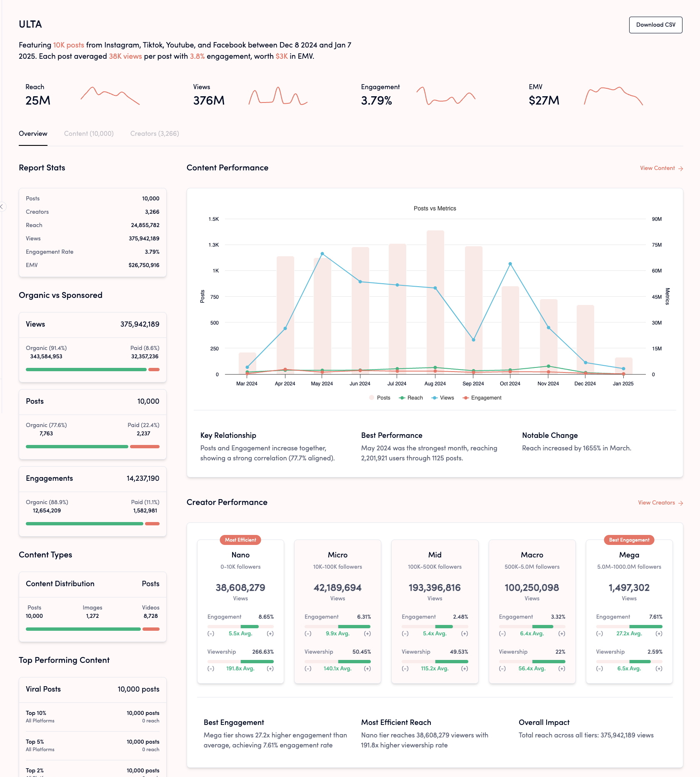Click the Reach sparkline chart
Screen dimensions: 700x777
pyautogui.click(x=110, y=96)
